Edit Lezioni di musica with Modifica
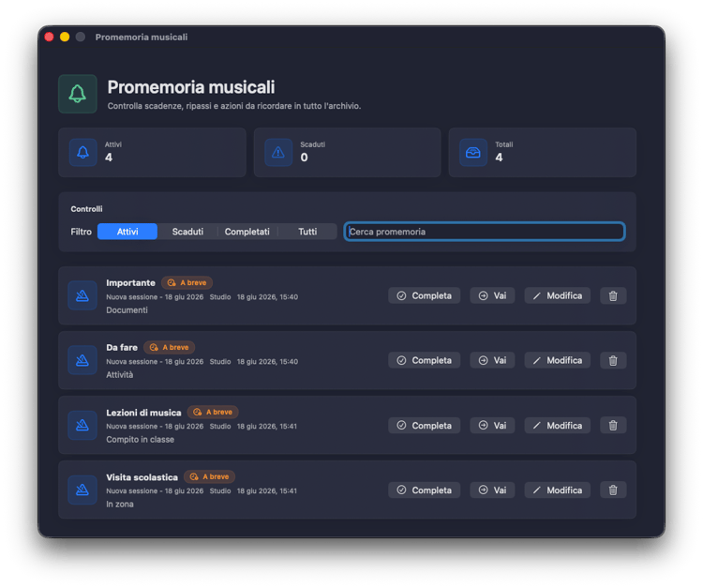 558,425
